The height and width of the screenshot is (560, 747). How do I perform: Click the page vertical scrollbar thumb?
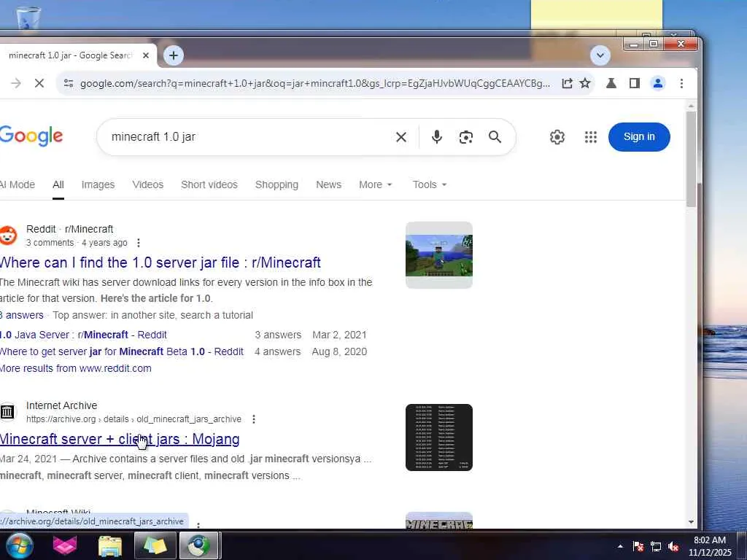tap(691, 160)
